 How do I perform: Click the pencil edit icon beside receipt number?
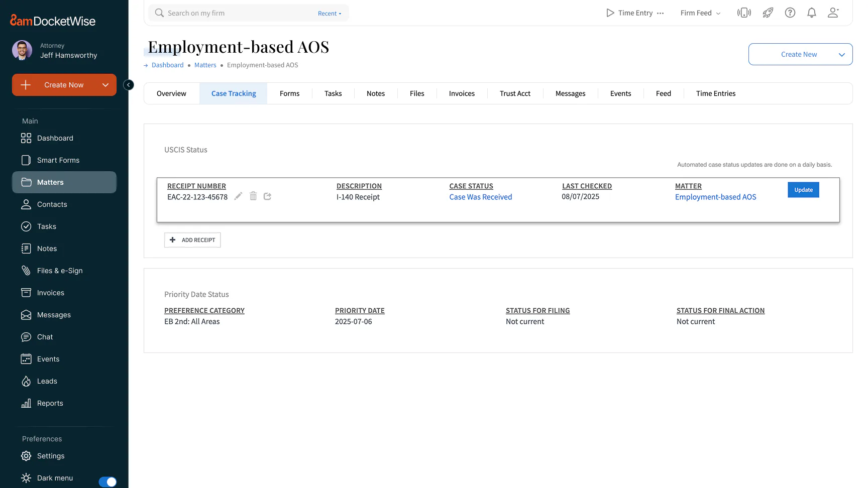point(238,196)
